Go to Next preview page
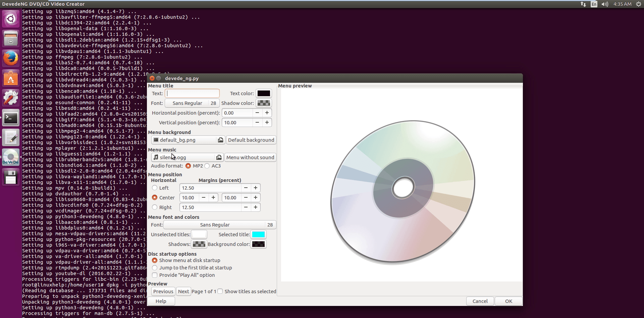Image resolution: width=644 pixels, height=318 pixels. [183, 292]
